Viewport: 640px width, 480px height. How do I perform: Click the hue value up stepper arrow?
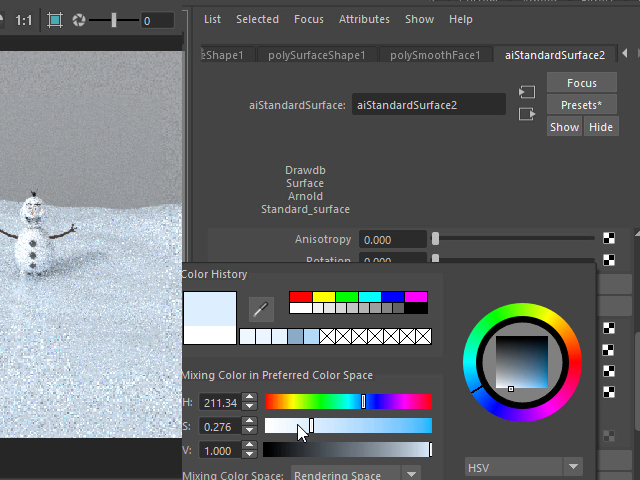pyautogui.click(x=249, y=398)
